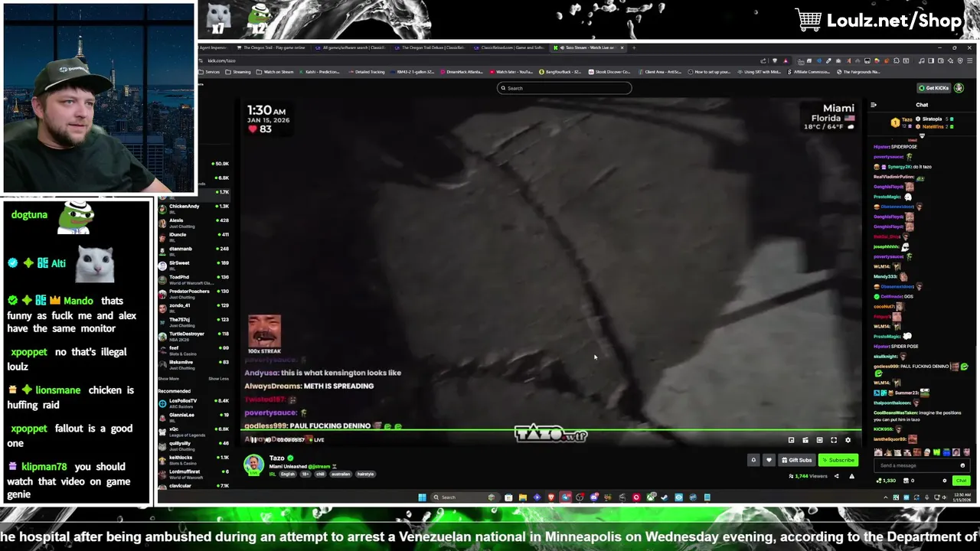Click the Kick search field

point(564,88)
